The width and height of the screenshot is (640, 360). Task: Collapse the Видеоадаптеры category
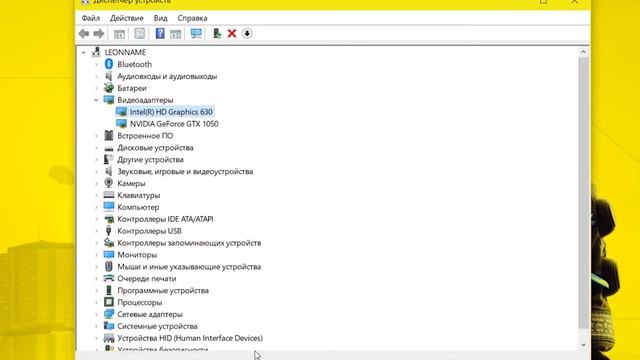(x=96, y=100)
